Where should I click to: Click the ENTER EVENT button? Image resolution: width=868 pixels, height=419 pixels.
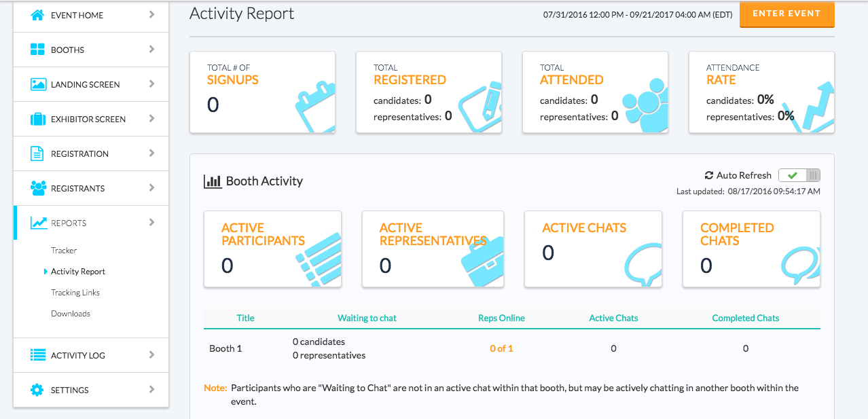(786, 14)
